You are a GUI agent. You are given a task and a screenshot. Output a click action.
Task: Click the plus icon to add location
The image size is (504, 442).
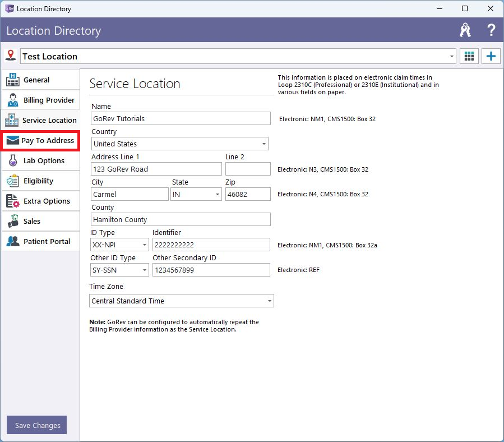point(491,56)
